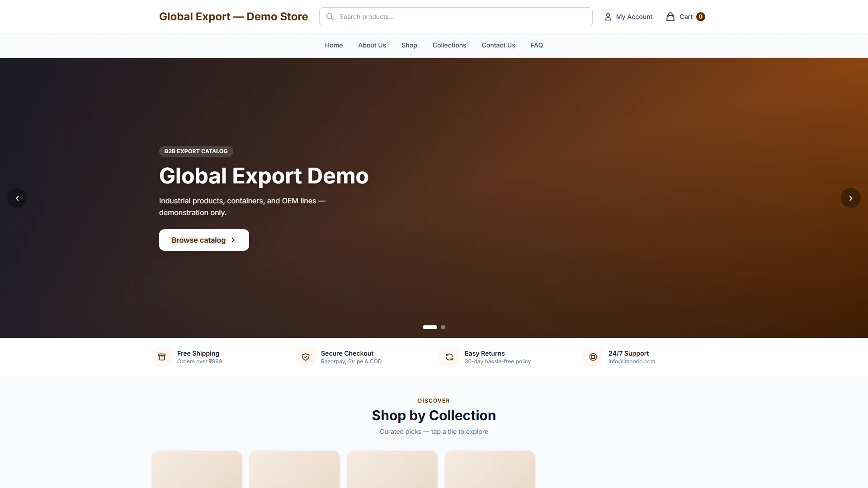The width and height of the screenshot is (868, 488).
Task: Select the first carousel indicator dot
Action: coord(430,327)
